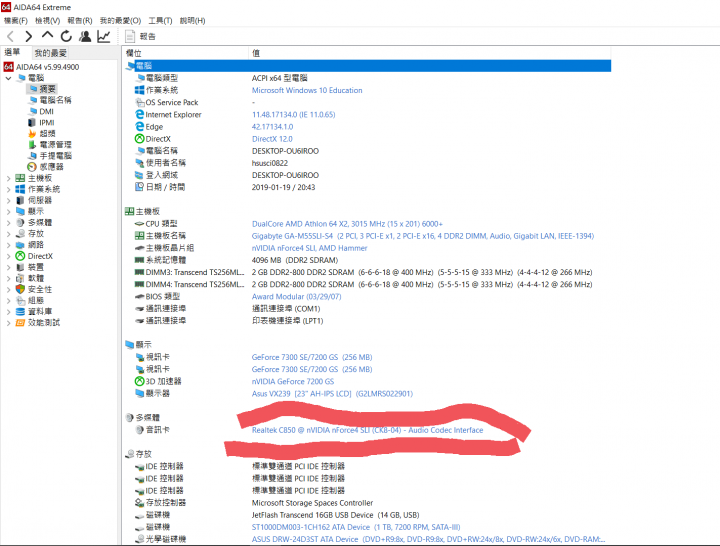Open nVIDIA nForce4 SLI AMD Hammer link

pyautogui.click(x=309, y=248)
